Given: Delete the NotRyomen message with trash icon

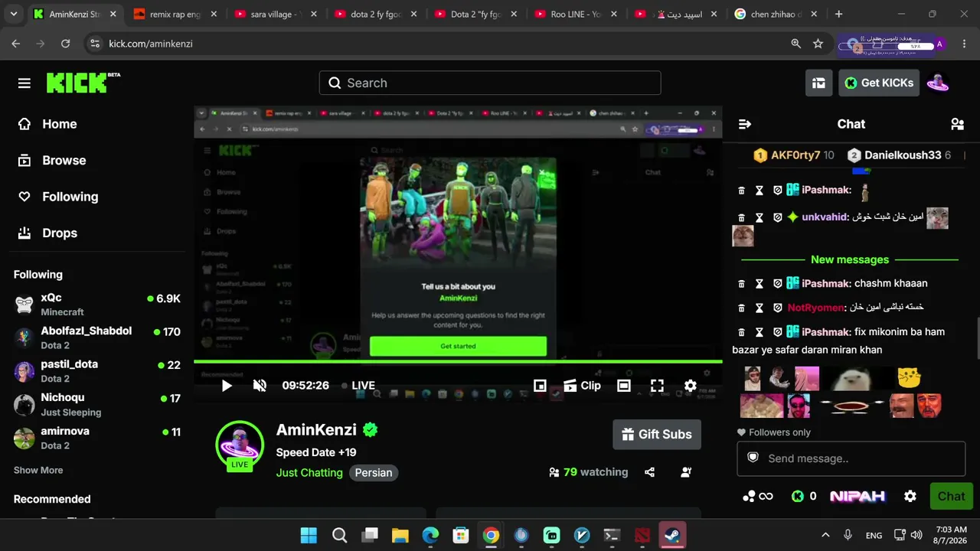Looking at the screenshot, I should coord(741,308).
